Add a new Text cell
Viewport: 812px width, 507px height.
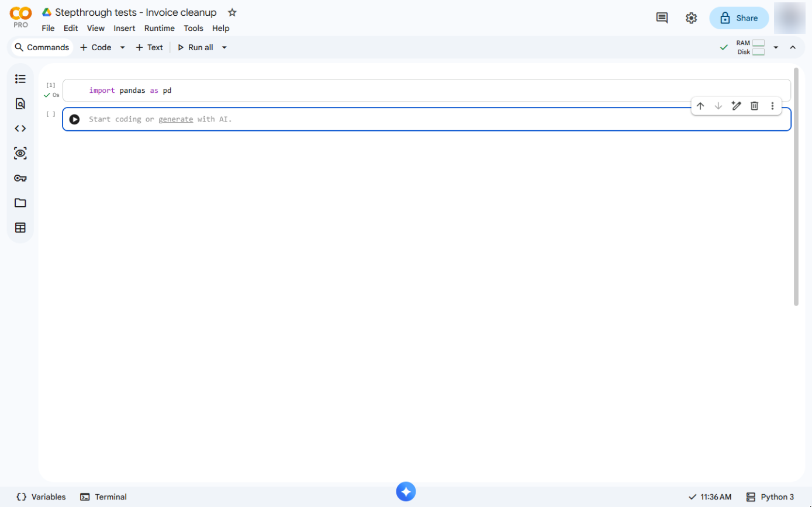point(149,47)
